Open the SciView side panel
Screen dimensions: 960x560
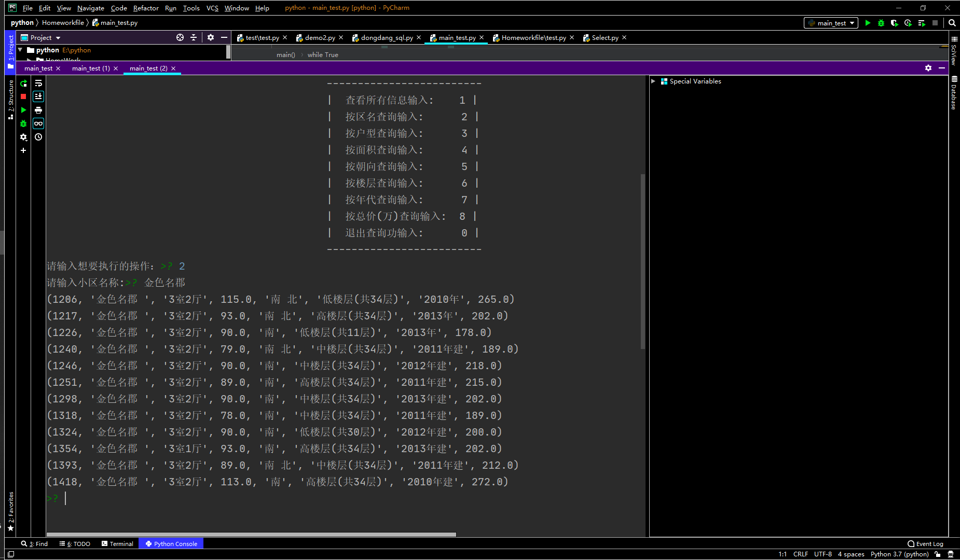point(954,50)
